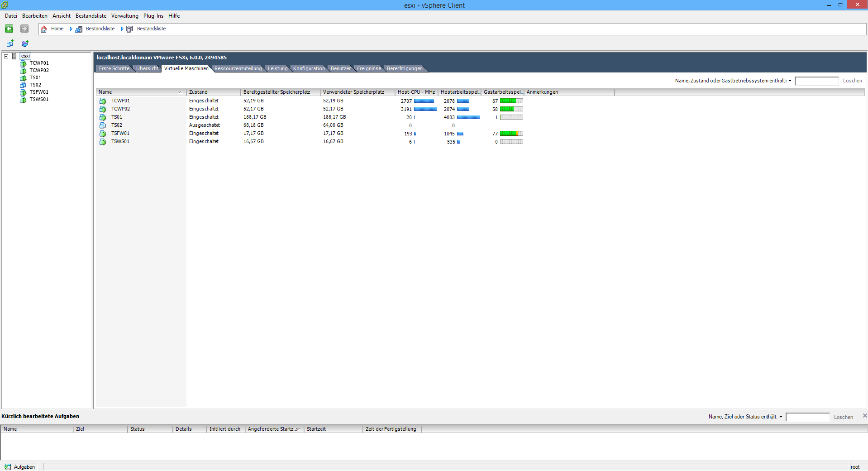Switch to Erste Schritte tab

(x=114, y=68)
